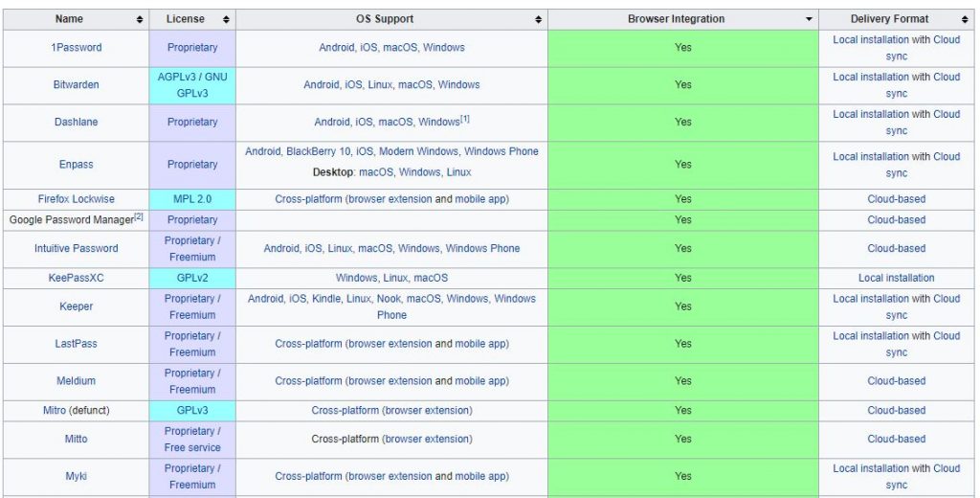Viewport: 980px width, 498px height.
Task: Open the BlackBerry 10 link
Action: pyautogui.click(x=321, y=151)
